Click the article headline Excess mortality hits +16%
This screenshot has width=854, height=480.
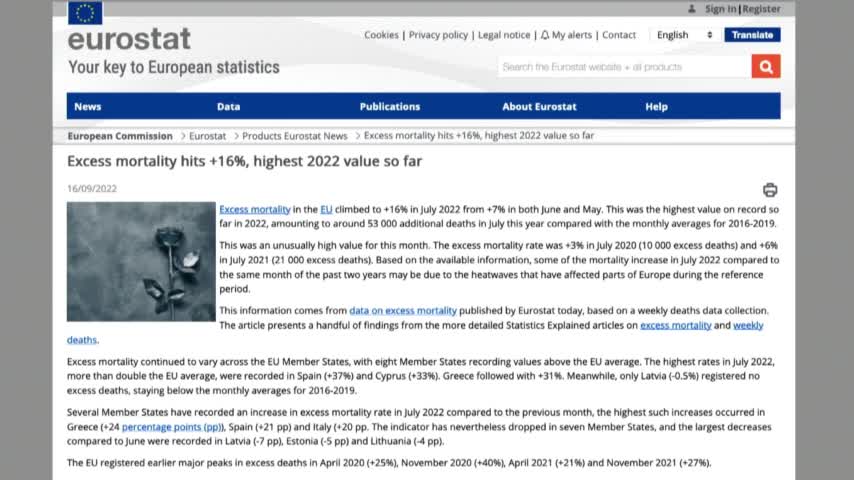(x=245, y=161)
